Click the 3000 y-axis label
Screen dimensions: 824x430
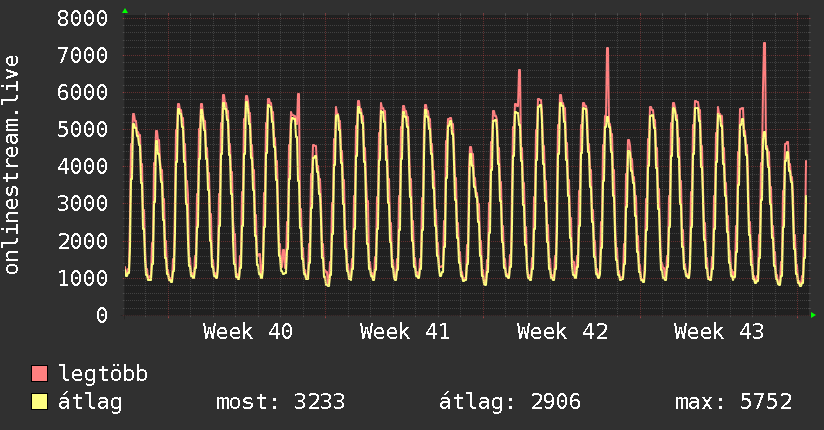[83, 203]
